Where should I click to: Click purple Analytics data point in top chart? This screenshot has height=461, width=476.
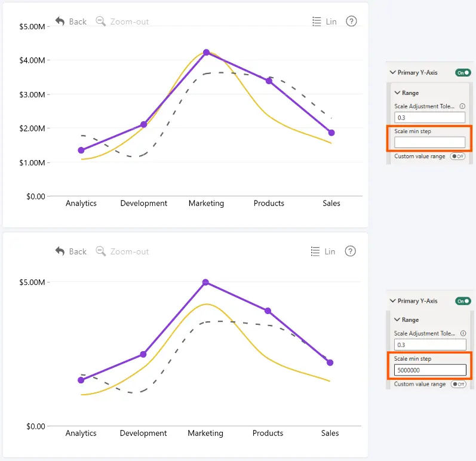[81, 150]
